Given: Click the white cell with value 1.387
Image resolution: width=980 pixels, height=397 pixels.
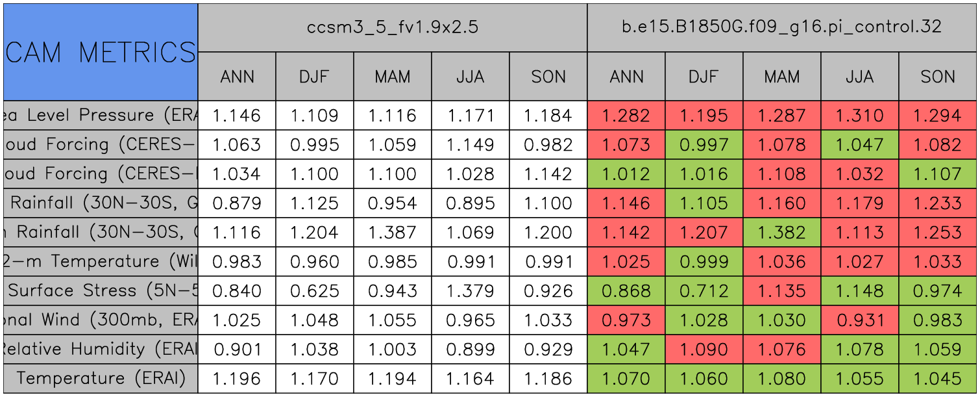Looking at the screenshot, I should (x=392, y=232).
